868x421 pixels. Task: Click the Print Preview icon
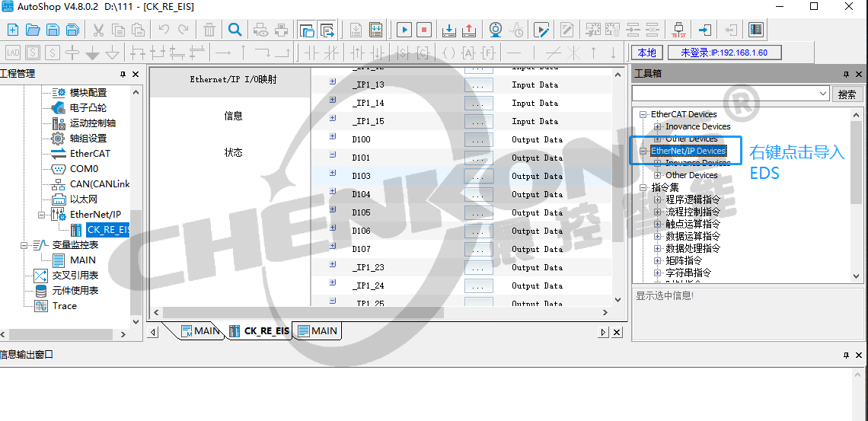click(260, 30)
